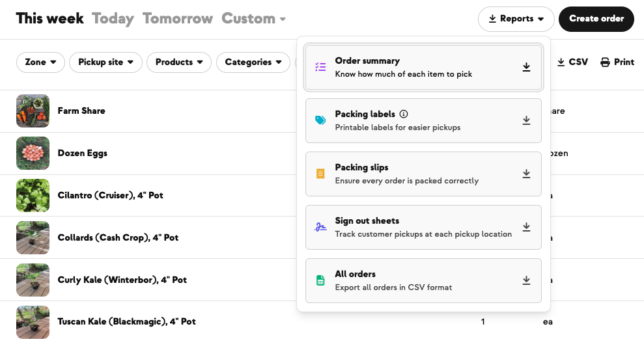Open the Curly Kale (Winterbor) thumbnail
Viewport: 644px width, 359px height.
pyautogui.click(x=33, y=280)
